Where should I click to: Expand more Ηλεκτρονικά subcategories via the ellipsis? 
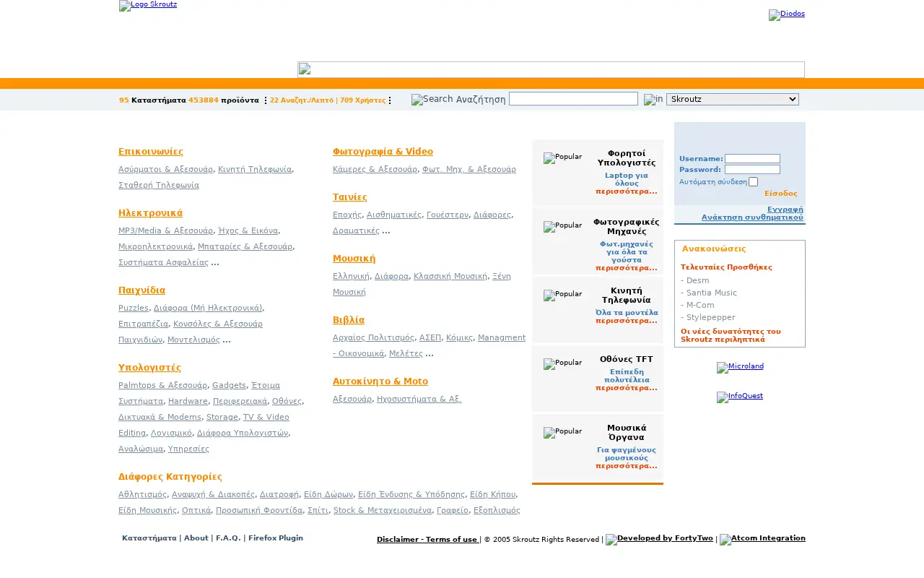click(x=215, y=262)
